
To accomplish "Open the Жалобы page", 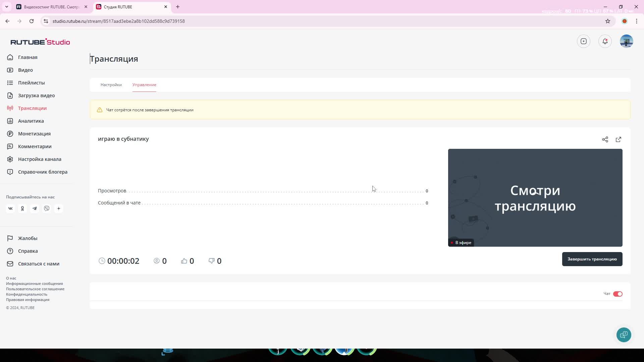I will (x=22, y=238).
